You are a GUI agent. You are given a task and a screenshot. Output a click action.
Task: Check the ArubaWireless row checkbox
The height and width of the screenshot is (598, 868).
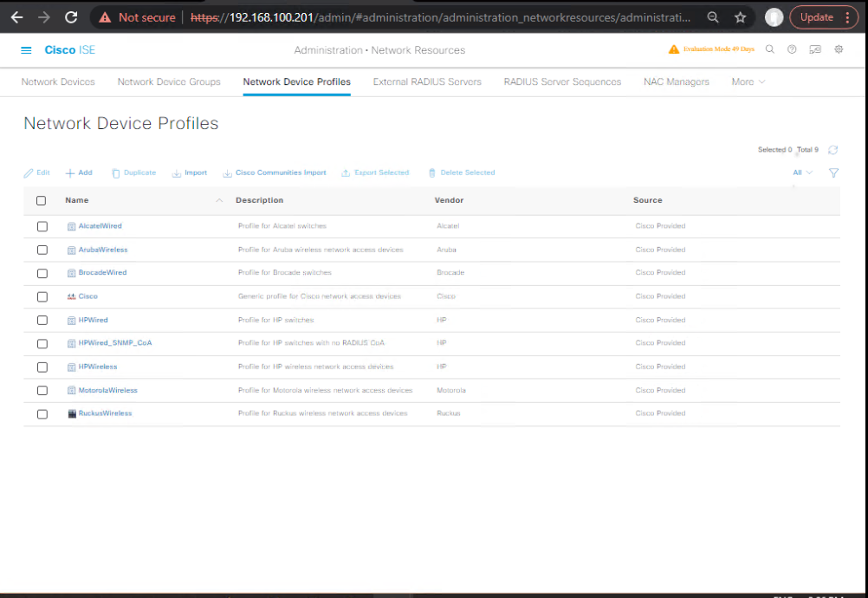pos(42,250)
